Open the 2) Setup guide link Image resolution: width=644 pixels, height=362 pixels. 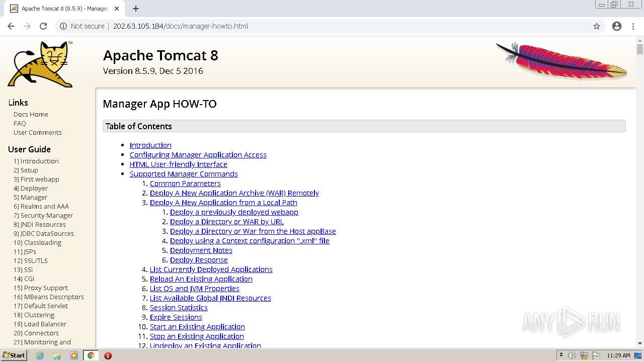(x=26, y=170)
